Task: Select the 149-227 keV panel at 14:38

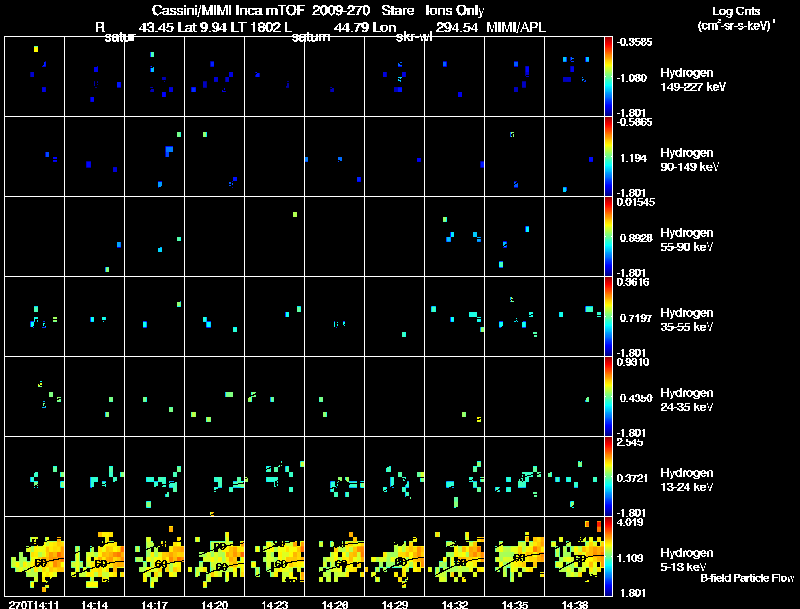Action: coord(574,77)
